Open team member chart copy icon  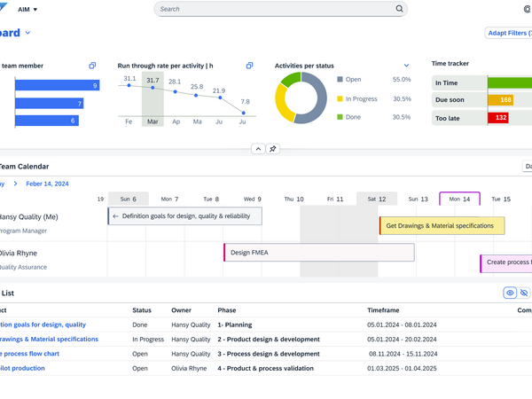coord(92,66)
